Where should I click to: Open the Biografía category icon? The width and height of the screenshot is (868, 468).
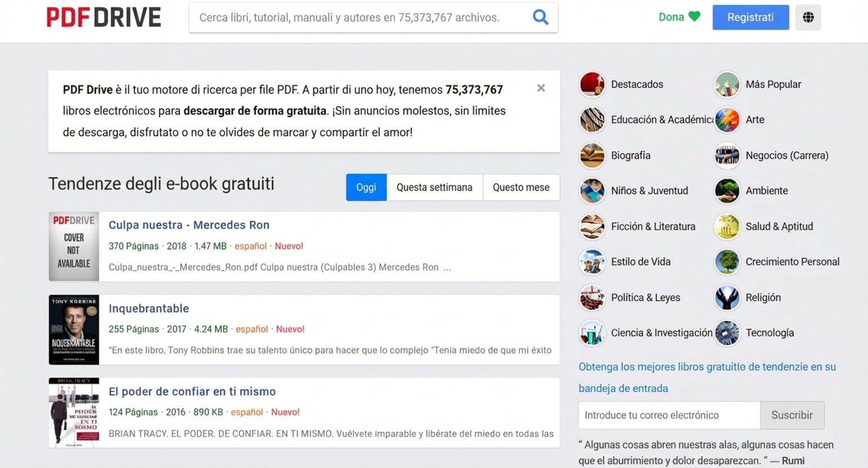click(592, 156)
